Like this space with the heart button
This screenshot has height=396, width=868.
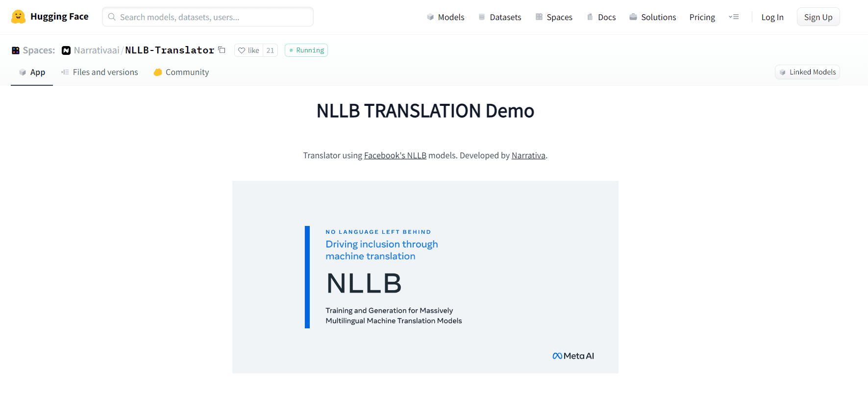249,50
